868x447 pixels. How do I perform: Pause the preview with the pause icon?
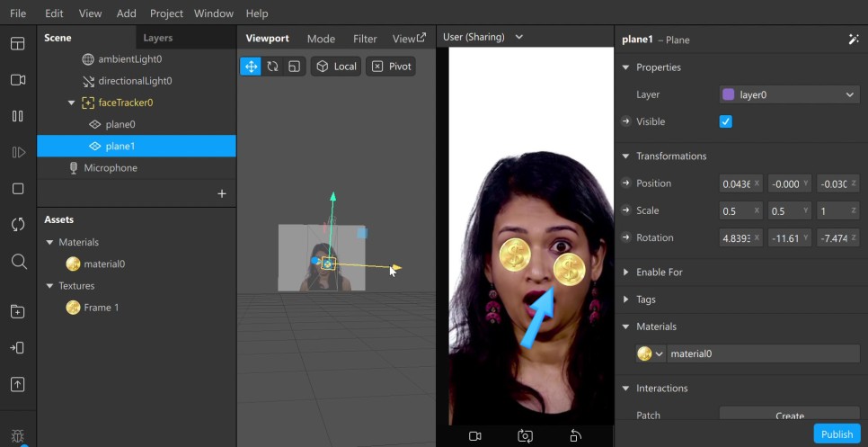pos(18,116)
